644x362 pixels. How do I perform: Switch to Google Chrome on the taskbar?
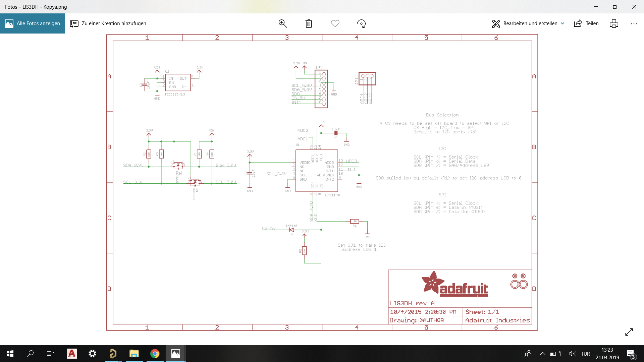coord(155,354)
